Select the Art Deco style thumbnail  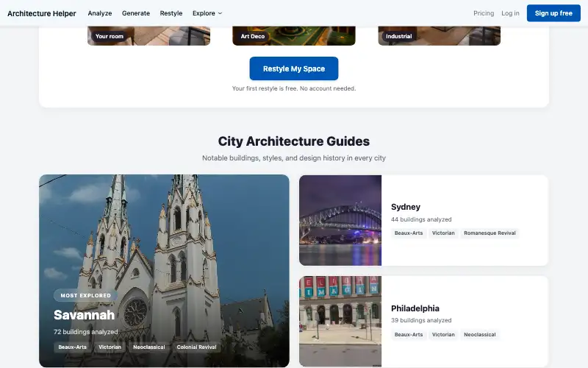[293, 35]
